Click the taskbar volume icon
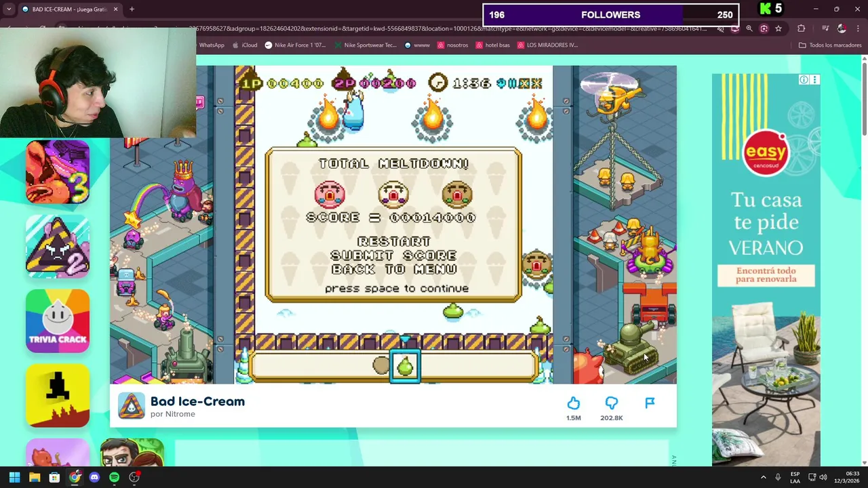Viewport: 868px width, 488px height. tap(823, 477)
